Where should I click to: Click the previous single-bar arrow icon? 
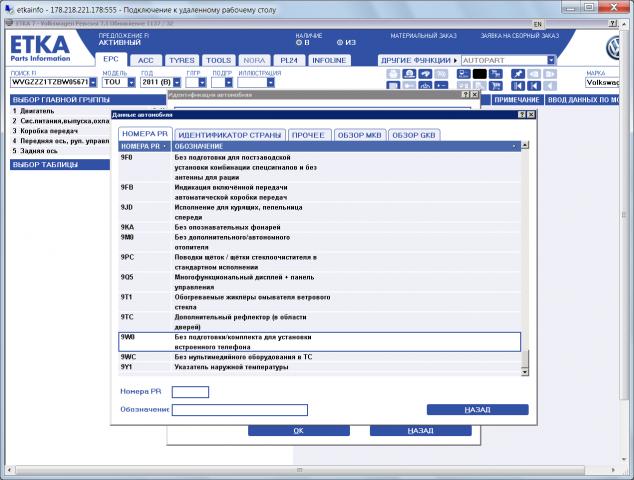pos(534,85)
